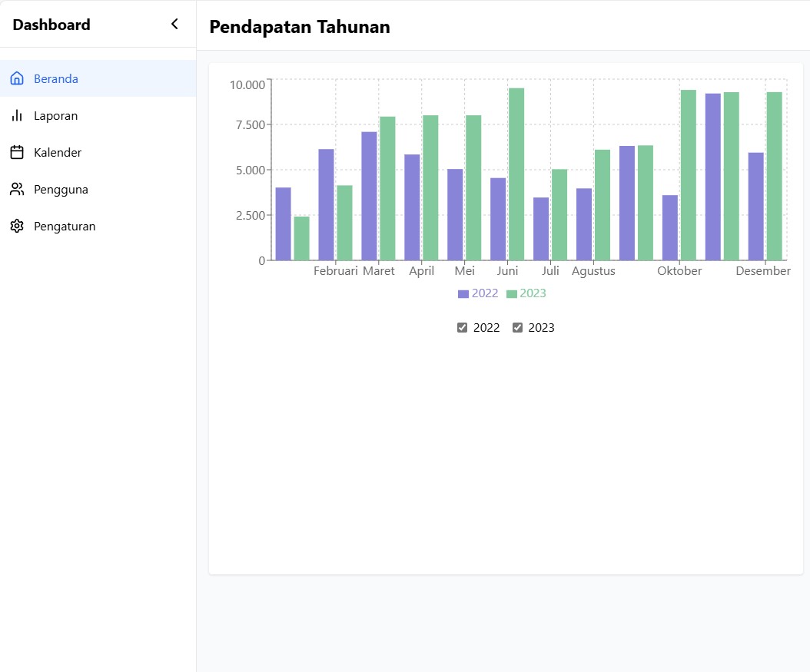This screenshot has width=810, height=672.
Task: Open Beranda using the home icon
Action: click(x=16, y=78)
